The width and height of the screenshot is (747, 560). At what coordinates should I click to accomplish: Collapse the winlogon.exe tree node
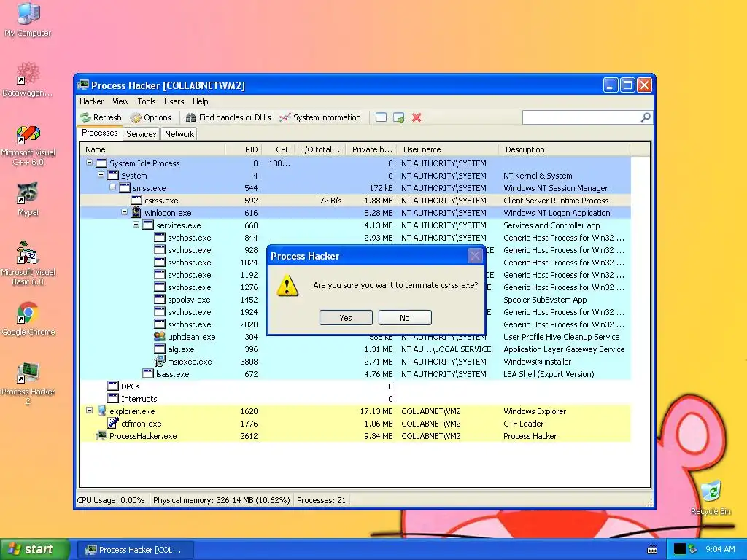coord(124,212)
